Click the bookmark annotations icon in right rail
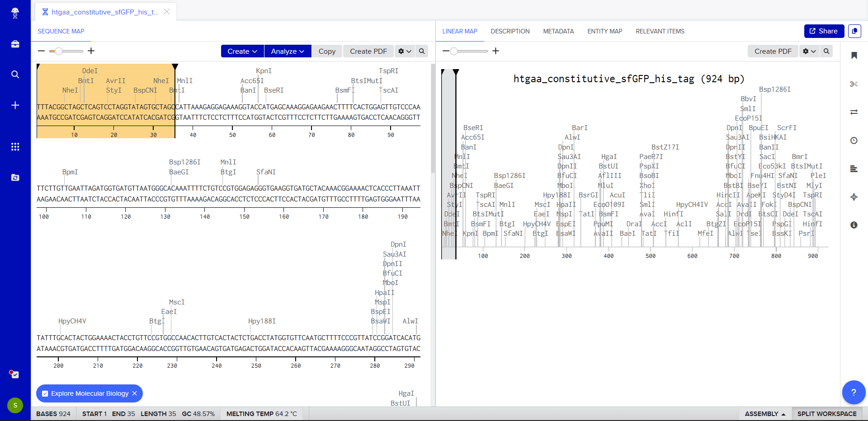This screenshot has width=868, height=421. [854, 56]
